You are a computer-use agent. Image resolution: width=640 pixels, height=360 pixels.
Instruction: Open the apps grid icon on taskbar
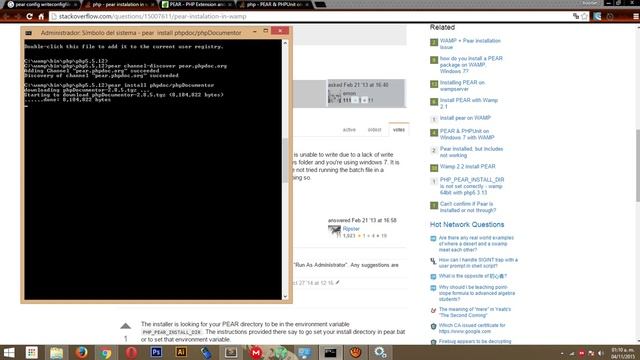pyautogui.click(x=31, y=352)
